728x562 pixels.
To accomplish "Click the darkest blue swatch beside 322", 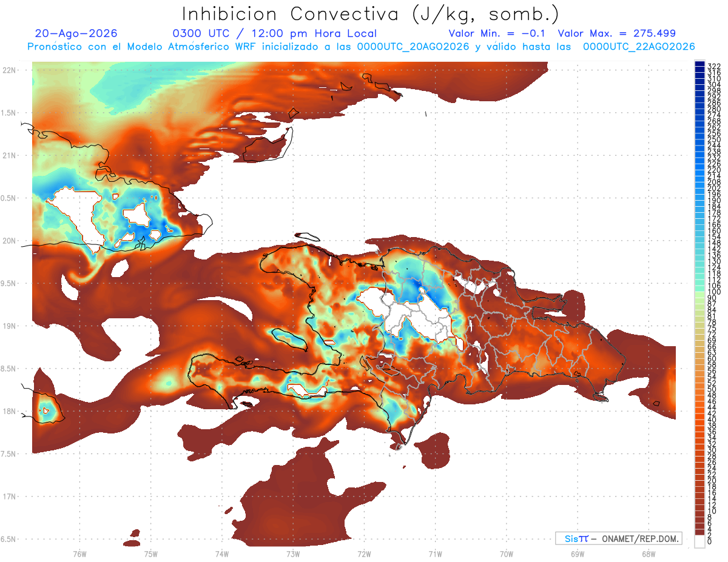I will click(699, 63).
